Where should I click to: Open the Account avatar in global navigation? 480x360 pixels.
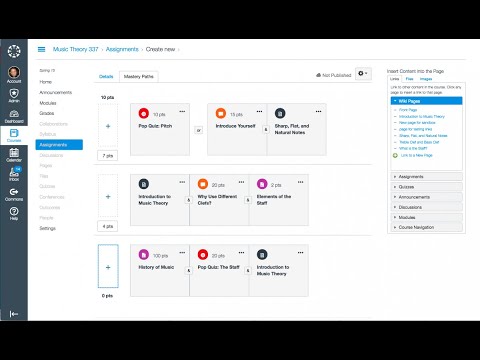[x=14, y=75]
